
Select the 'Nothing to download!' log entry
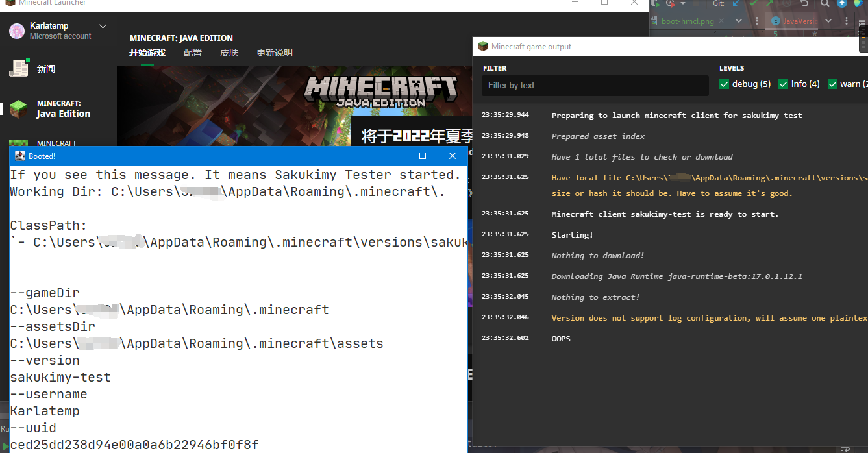[598, 256]
